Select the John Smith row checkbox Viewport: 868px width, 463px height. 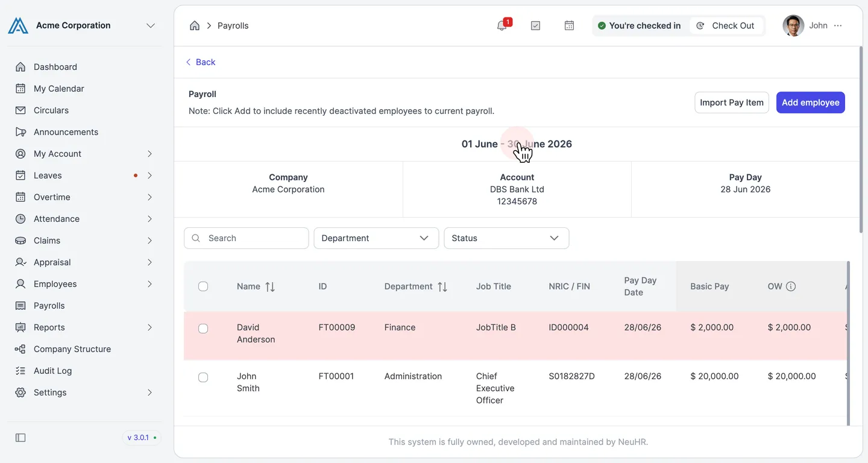click(203, 377)
